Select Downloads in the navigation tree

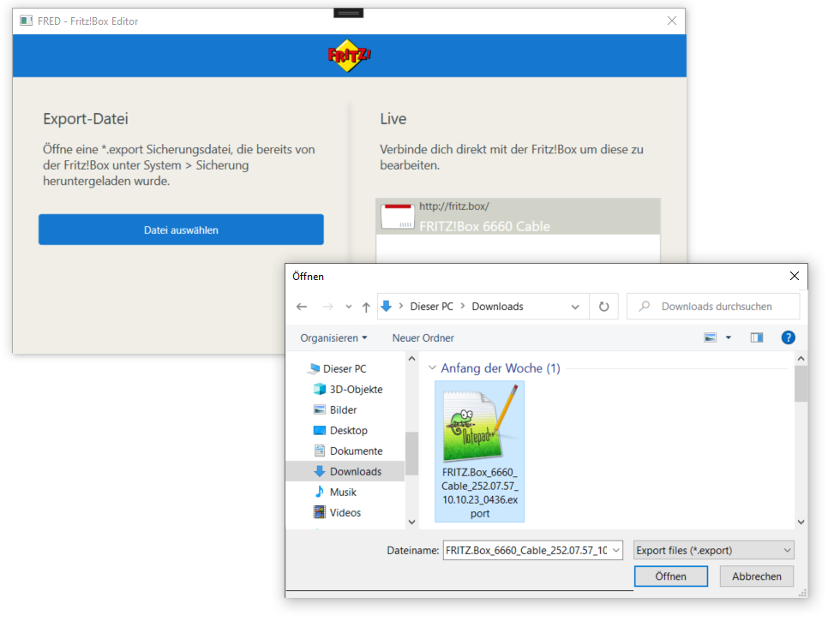click(x=345, y=471)
